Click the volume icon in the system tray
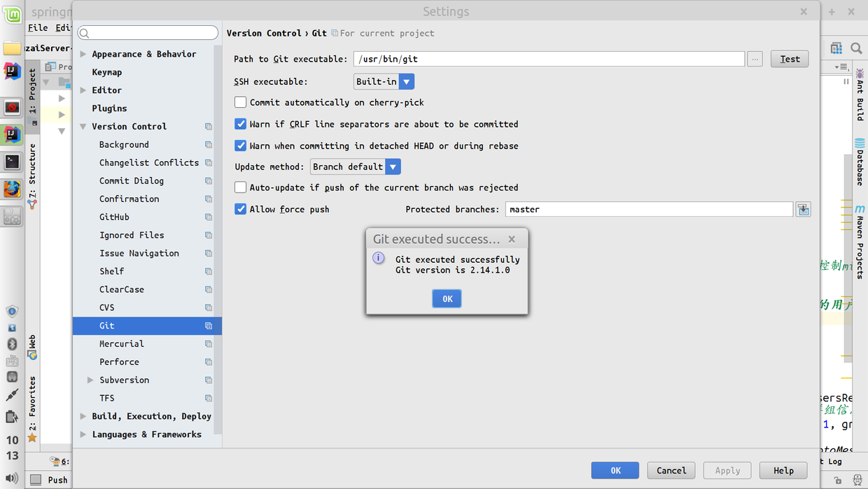Viewport: 868px width, 489px height. 12,478
